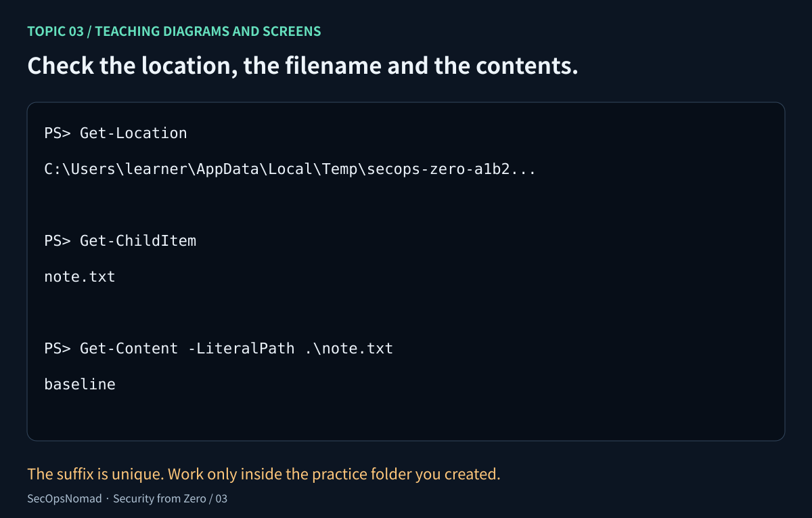Click the 'PS> Get-Location' command line
Viewport: 812px width, 518px height.
coord(116,133)
